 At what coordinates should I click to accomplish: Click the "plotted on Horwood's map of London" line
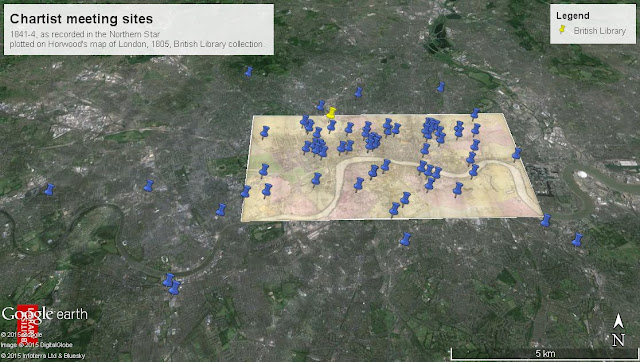(136, 44)
